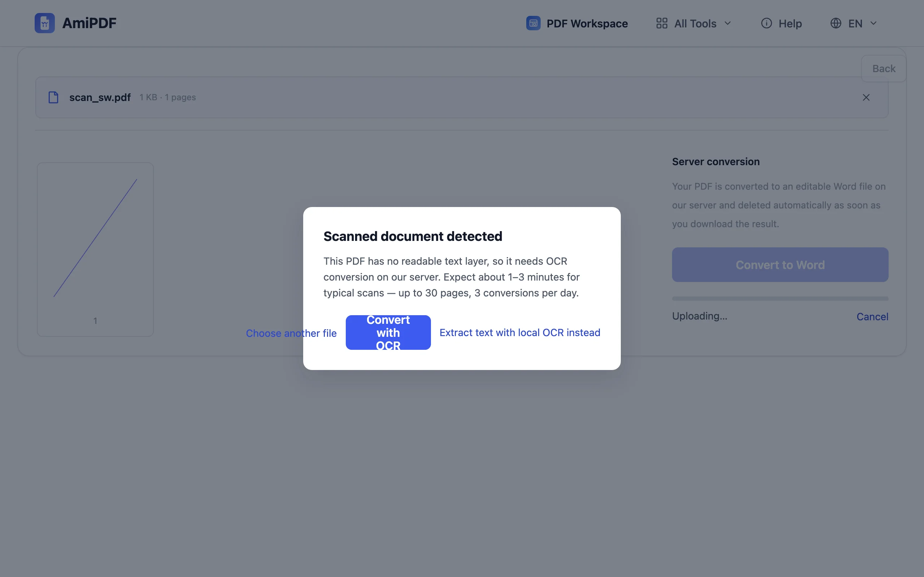Expand the All Tools chevron
This screenshot has height=577, width=924.
pos(728,23)
